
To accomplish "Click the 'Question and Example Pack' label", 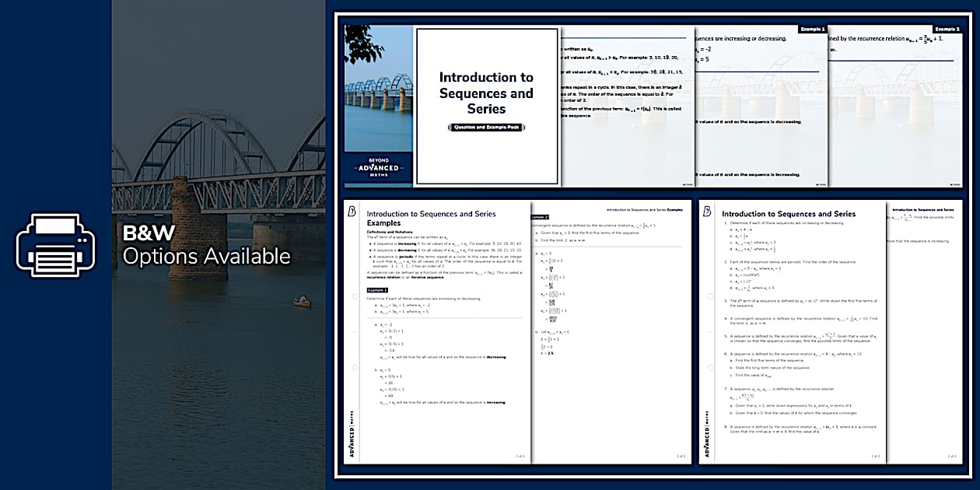I will click(x=486, y=128).
